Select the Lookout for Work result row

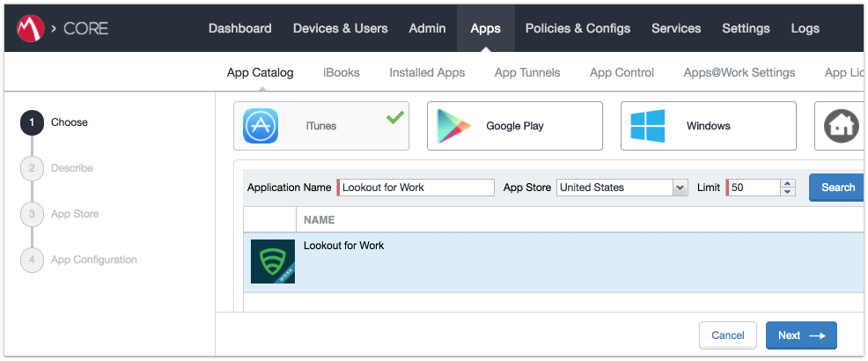click(x=554, y=262)
